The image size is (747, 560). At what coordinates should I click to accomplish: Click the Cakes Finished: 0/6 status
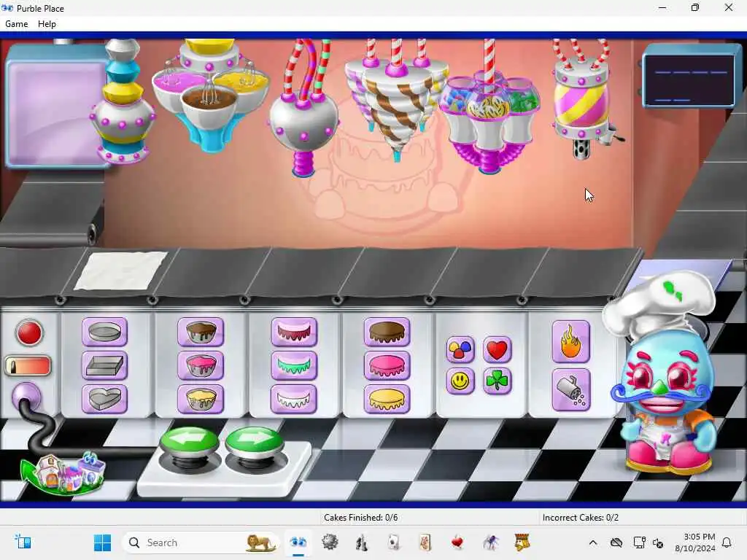(360, 517)
